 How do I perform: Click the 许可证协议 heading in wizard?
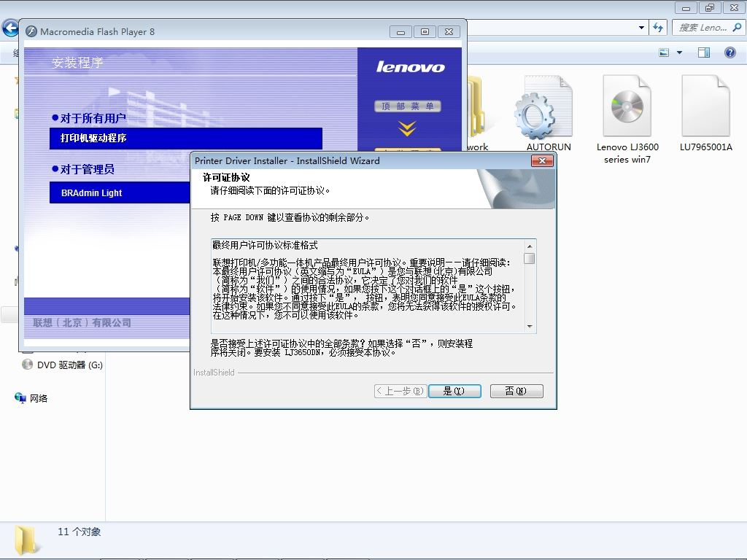[226, 178]
